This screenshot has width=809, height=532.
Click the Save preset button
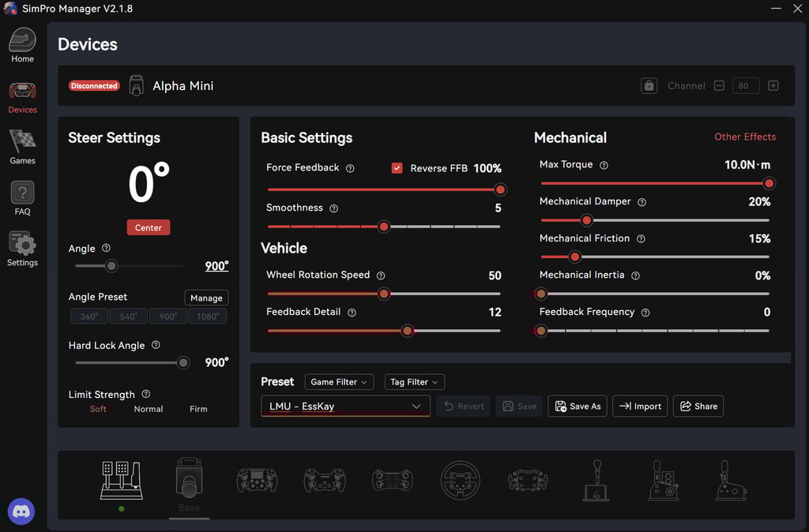tap(519, 406)
